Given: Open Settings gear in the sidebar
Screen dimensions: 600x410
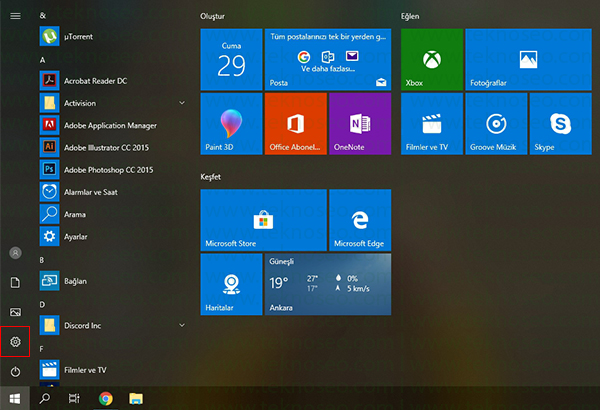Looking at the screenshot, I should [x=15, y=341].
